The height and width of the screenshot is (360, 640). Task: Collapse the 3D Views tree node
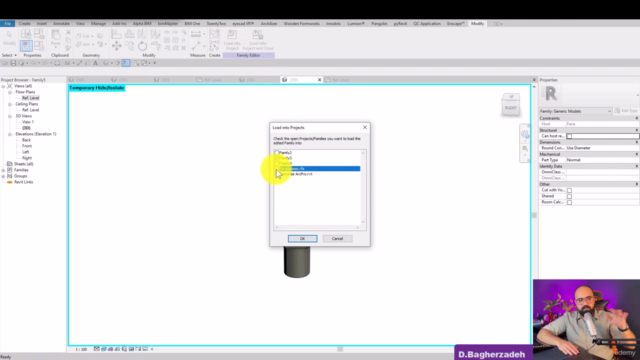coord(9,116)
